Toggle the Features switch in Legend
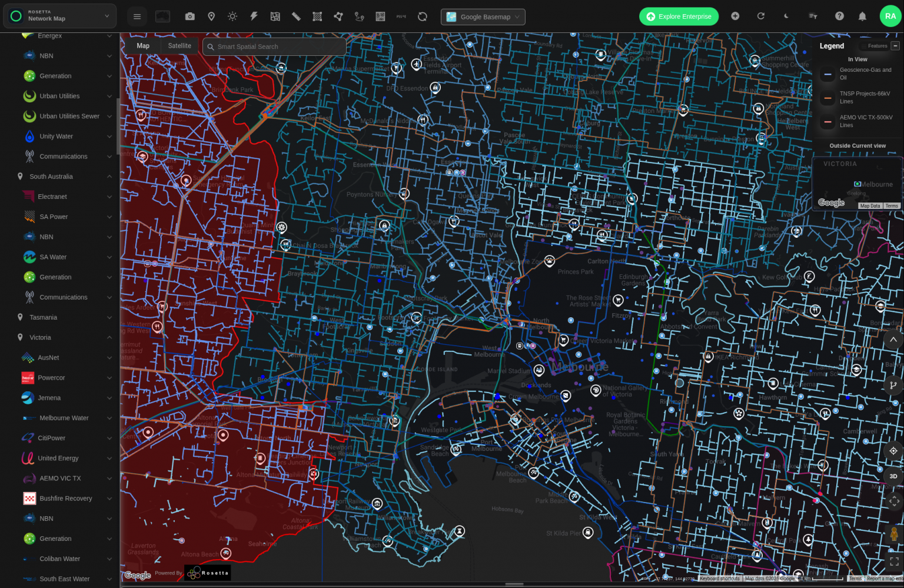Viewport: 904px width, 588px height. (874, 46)
